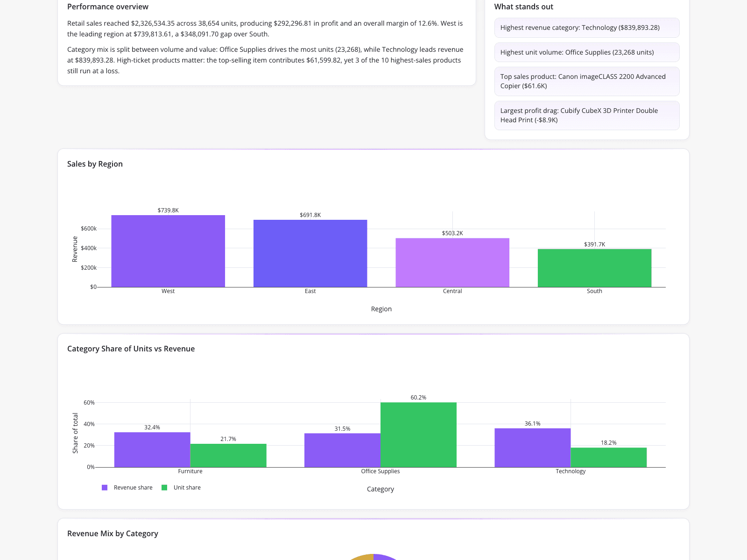Click the Central region revenue bar
Viewport: 747px width, 560px height.
[x=452, y=263]
